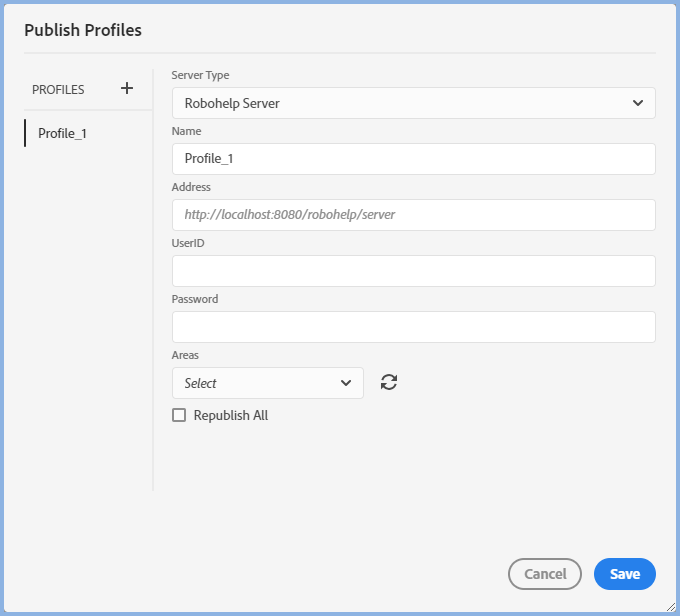Click the Areas field label
This screenshot has height=616, width=680.
[185, 355]
